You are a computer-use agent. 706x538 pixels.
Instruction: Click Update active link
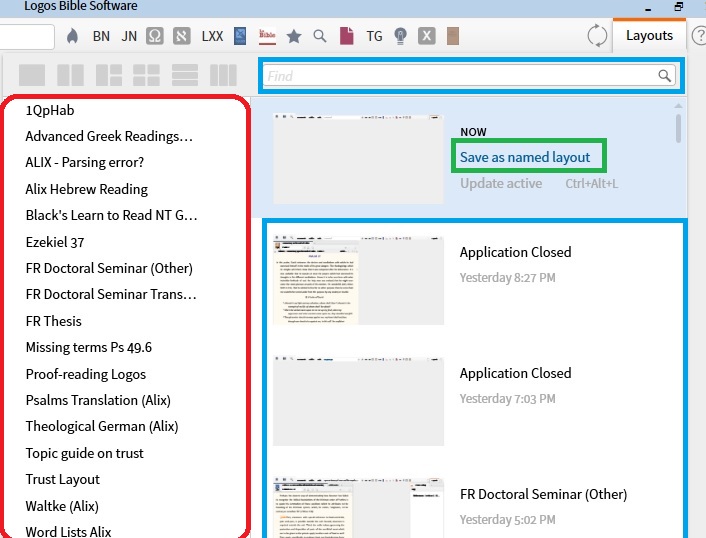501,184
